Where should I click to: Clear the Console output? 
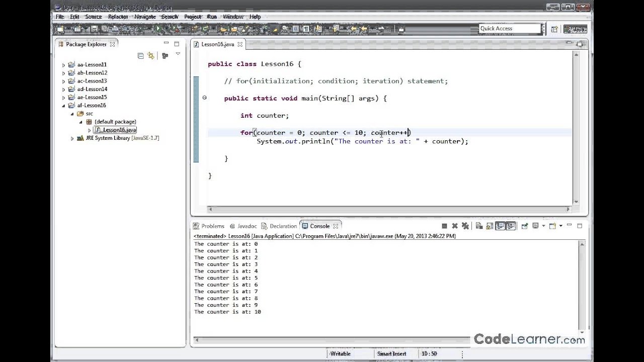point(479,226)
